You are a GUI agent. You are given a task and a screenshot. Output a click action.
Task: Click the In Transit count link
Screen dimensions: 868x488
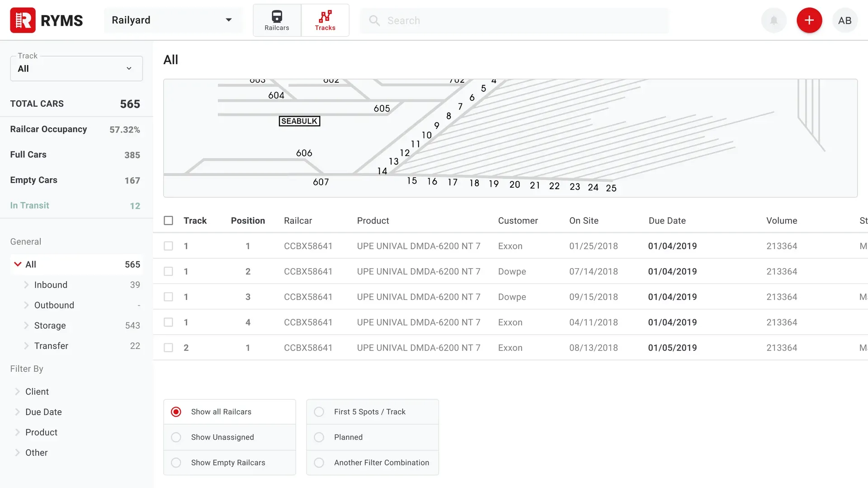tap(29, 205)
